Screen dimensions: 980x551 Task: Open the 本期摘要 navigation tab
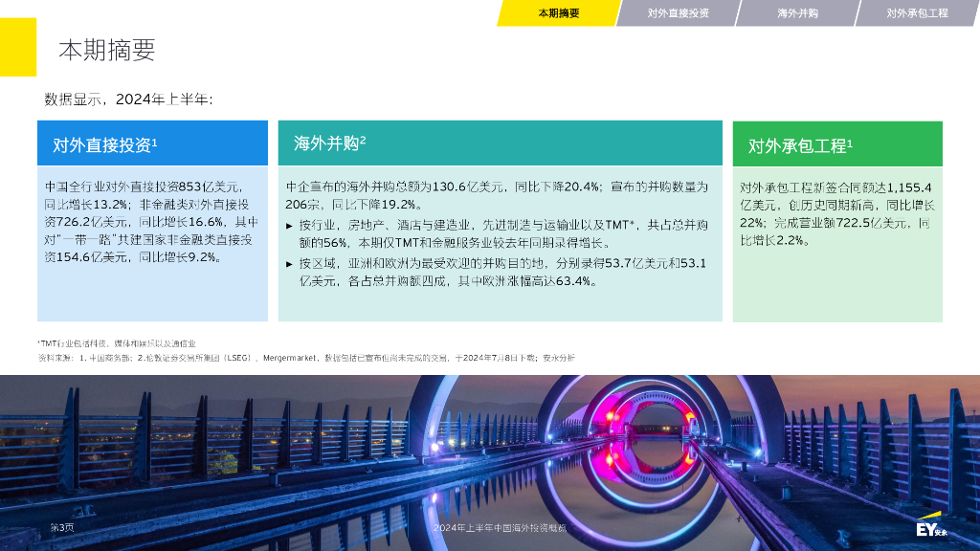[558, 13]
